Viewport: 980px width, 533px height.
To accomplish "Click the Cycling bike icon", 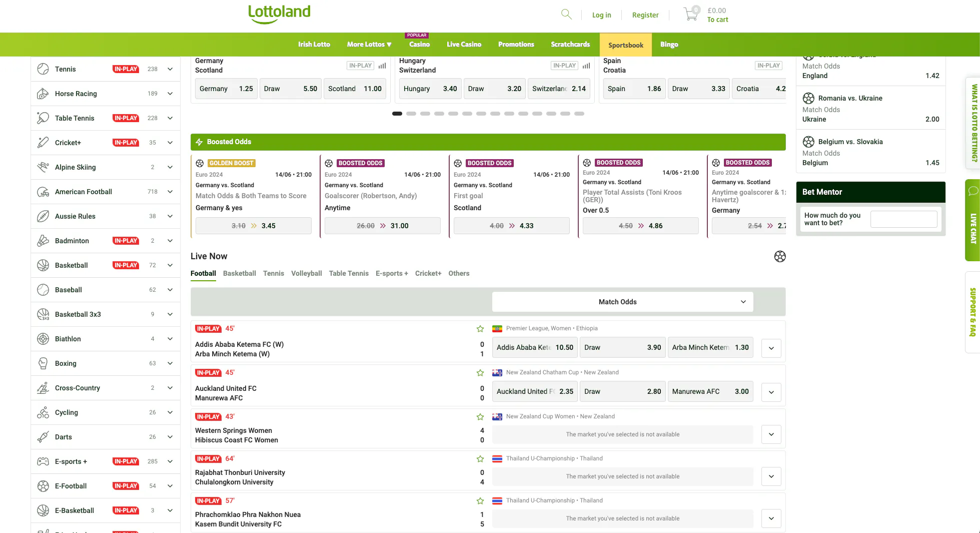I will pyautogui.click(x=43, y=412).
